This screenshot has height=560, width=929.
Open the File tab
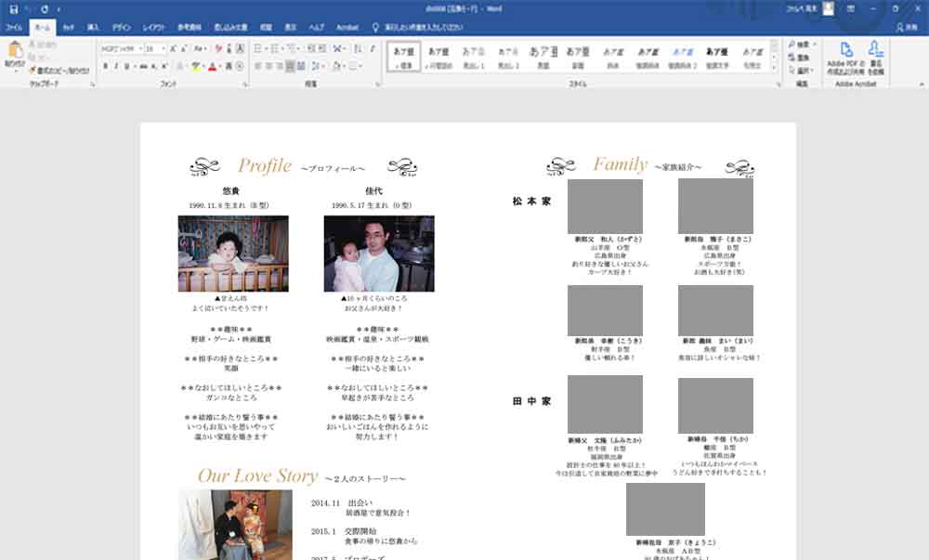(14, 28)
